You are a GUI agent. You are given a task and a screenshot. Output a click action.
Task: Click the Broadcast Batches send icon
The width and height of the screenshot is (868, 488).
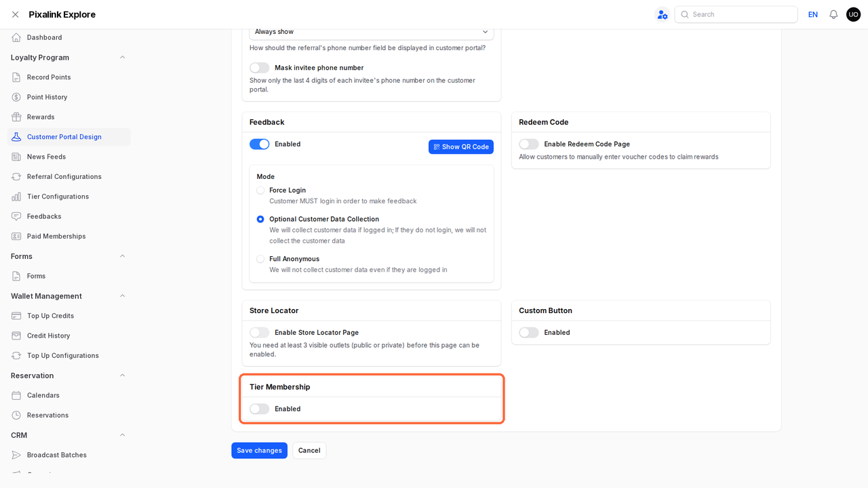click(16, 455)
